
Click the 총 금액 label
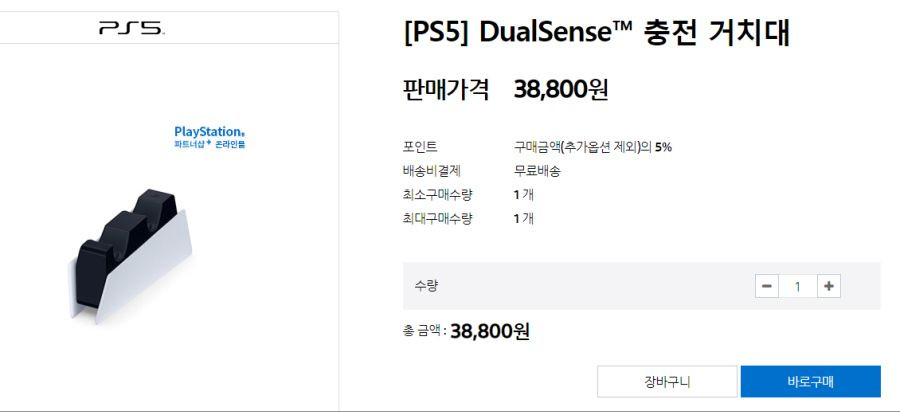(425, 331)
